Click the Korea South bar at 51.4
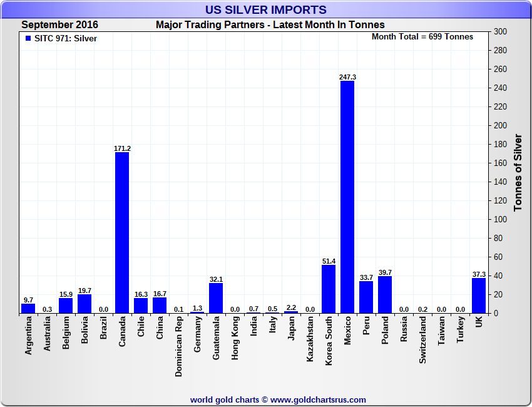This screenshot has height=407, width=532. 329,289
